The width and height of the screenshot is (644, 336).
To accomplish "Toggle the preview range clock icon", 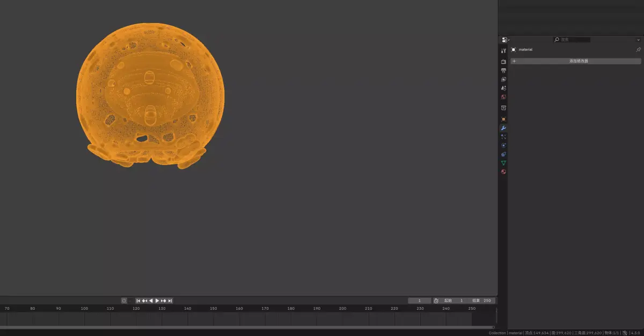I will tap(436, 301).
